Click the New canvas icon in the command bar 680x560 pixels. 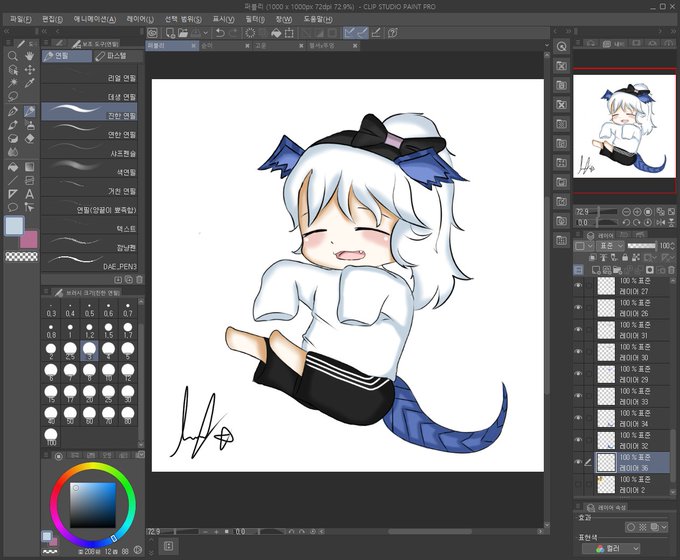pyautogui.click(x=170, y=33)
